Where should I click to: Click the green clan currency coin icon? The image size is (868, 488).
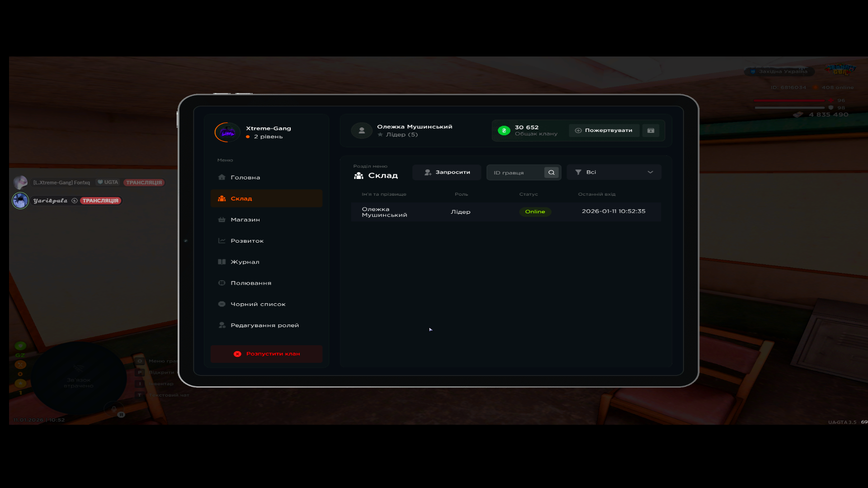pos(504,131)
